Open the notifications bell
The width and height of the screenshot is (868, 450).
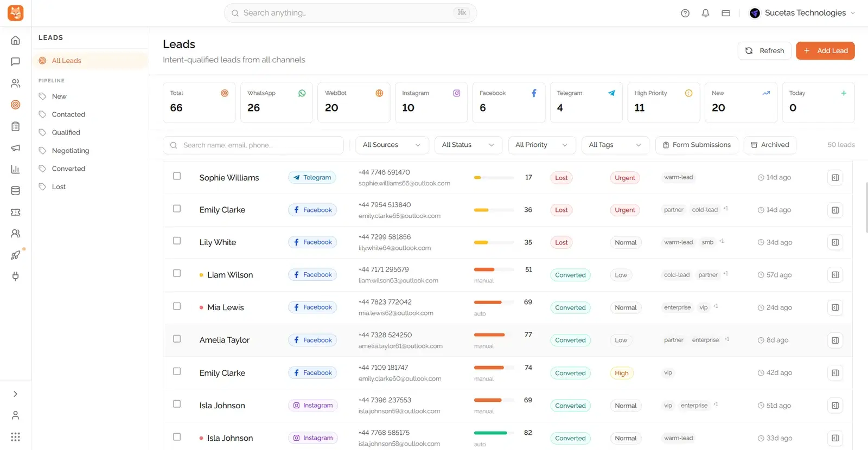pyautogui.click(x=705, y=13)
